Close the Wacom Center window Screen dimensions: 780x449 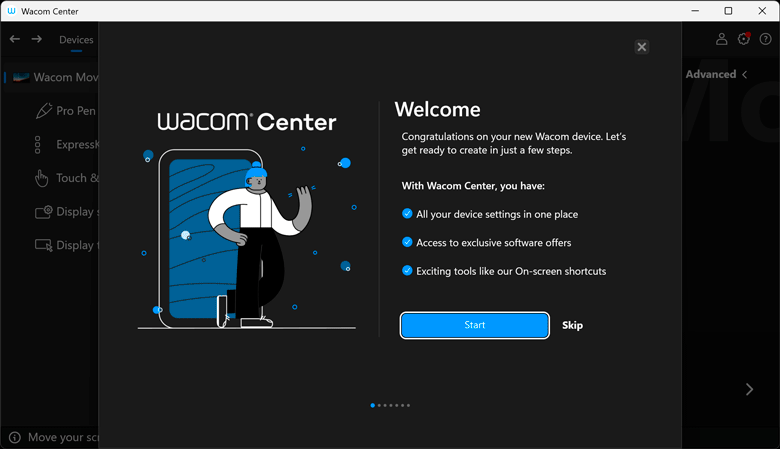[x=762, y=11]
